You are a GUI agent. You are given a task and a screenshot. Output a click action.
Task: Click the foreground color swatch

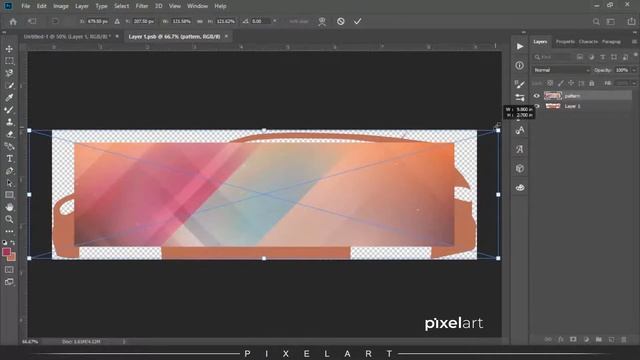click(x=6, y=252)
